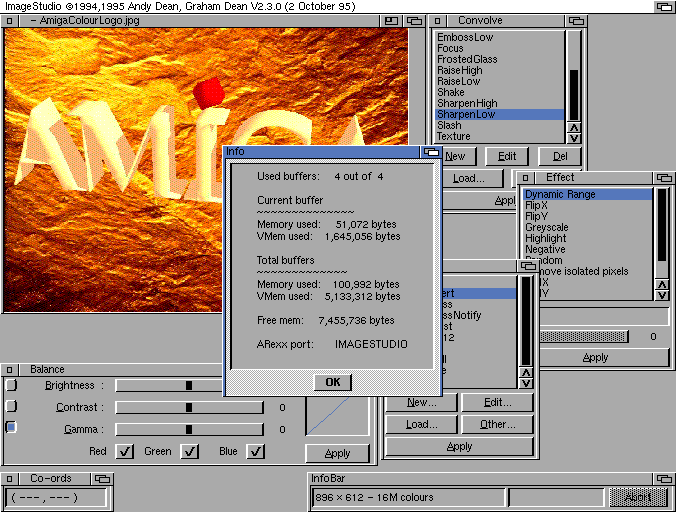Click zoom gadget of AmigaColourLogo.jpg window
The image size is (676, 512).
point(391,21)
